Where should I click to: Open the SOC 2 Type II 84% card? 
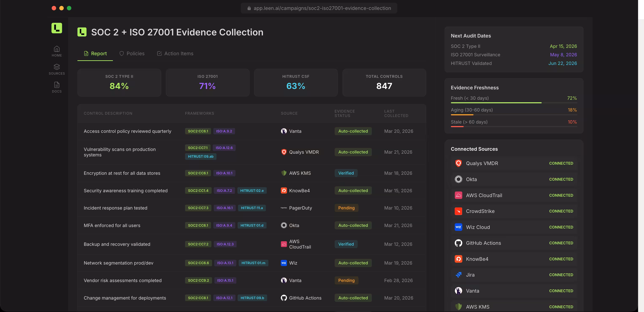[x=119, y=83]
